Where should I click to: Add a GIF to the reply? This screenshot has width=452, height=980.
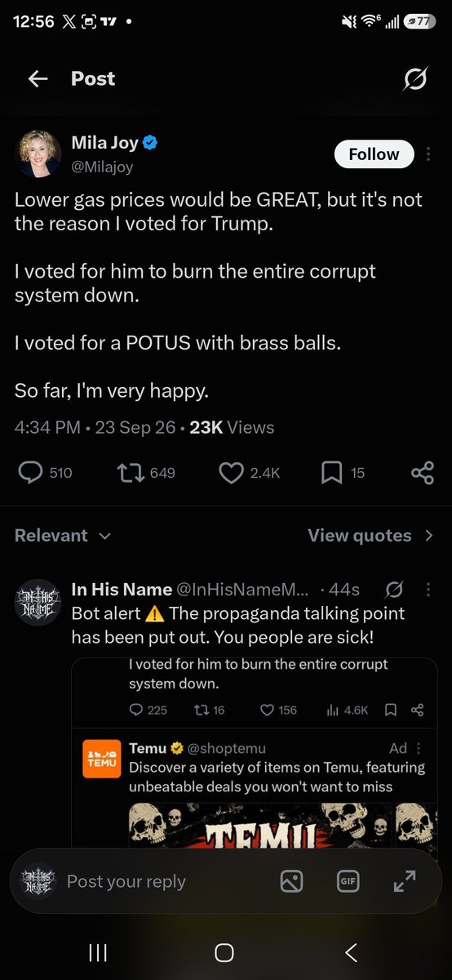pyautogui.click(x=348, y=880)
